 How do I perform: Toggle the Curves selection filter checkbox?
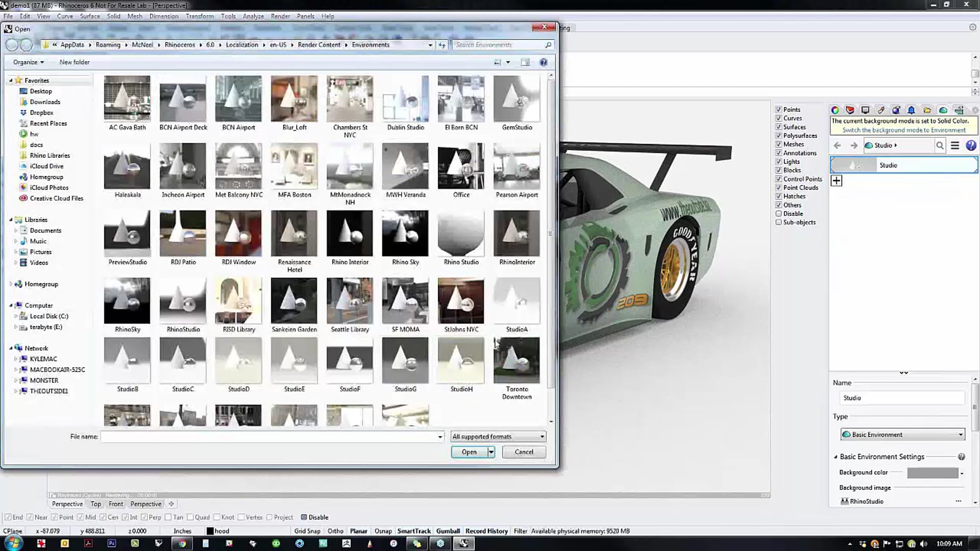click(x=778, y=118)
